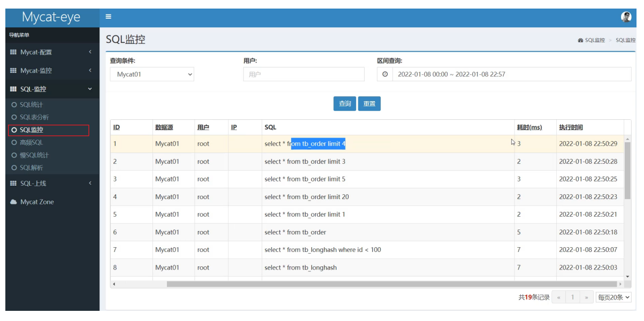Click the table's horizontal scrollbar thumb
The height and width of the screenshot is (321, 644).
pyautogui.click(x=392, y=284)
